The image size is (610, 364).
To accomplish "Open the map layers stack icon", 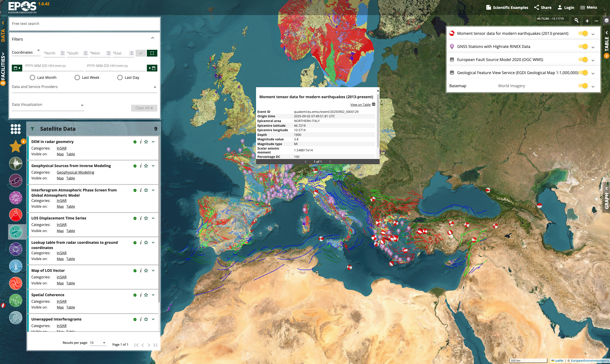I will (x=606, y=20).
